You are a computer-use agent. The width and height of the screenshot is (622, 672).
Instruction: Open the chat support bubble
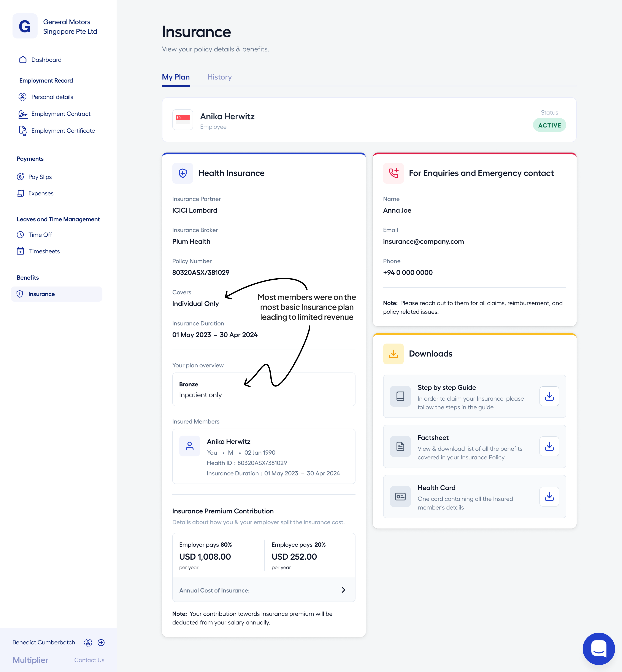click(x=598, y=648)
